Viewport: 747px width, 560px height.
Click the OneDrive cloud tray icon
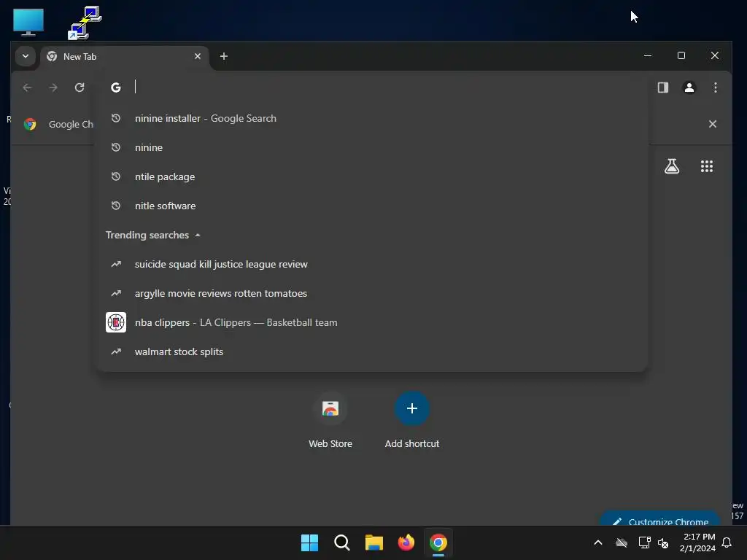(622, 542)
